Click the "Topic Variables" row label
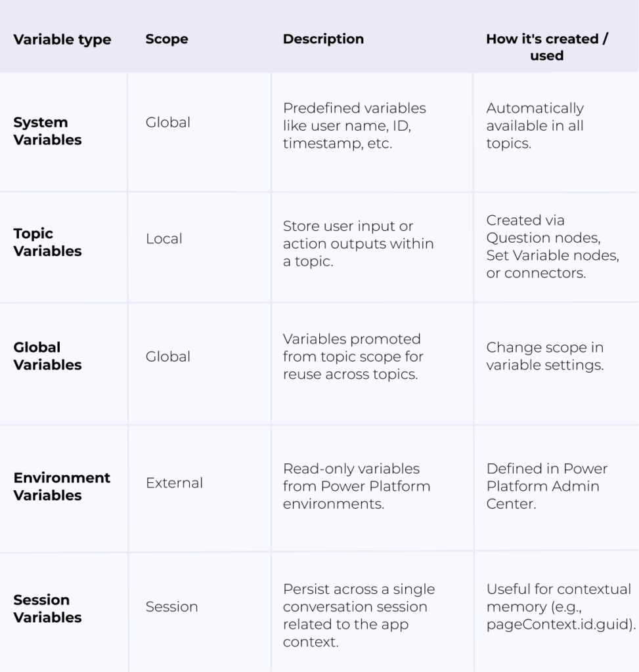 [47, 242]
